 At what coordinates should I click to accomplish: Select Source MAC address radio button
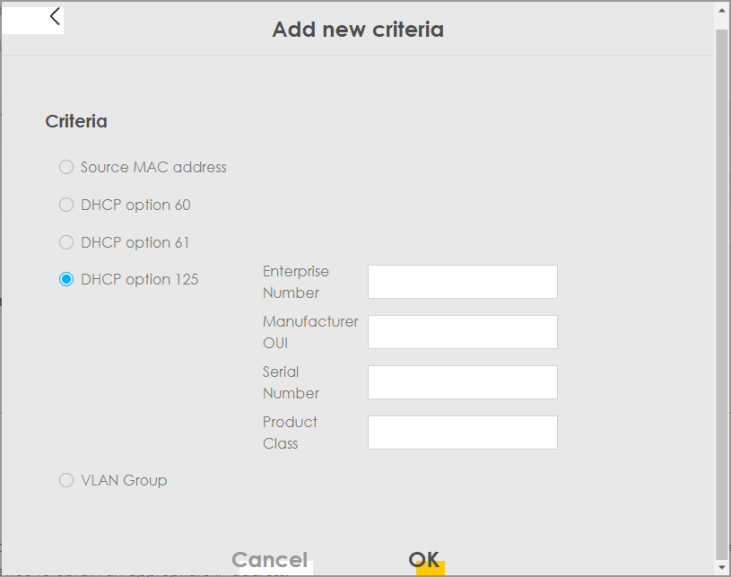(x=66, y=167)
